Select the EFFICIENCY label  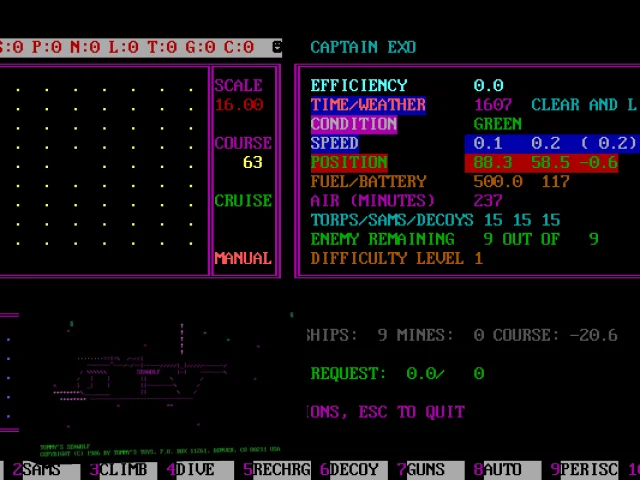coord(359,85)
